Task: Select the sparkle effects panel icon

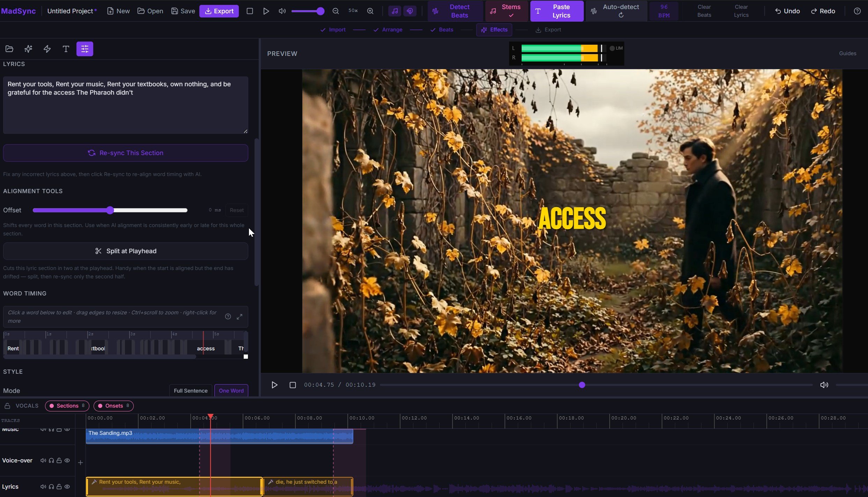Action: (28, 49)
